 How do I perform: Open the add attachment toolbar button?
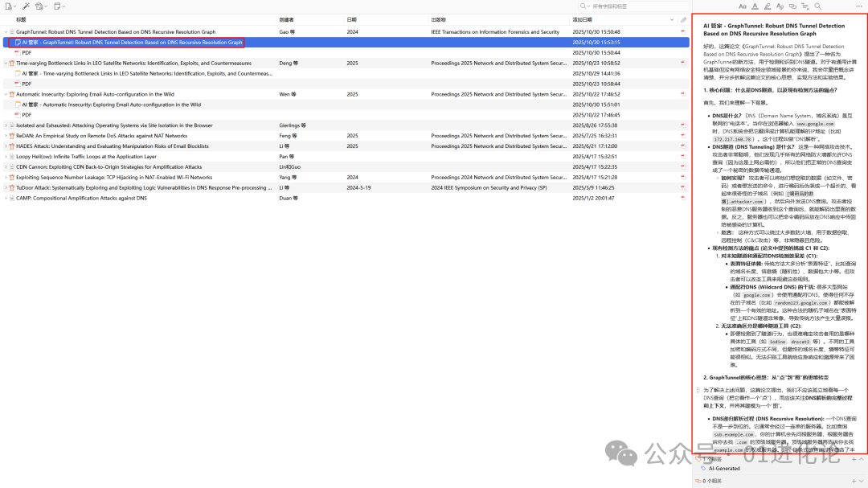[40, 6]
